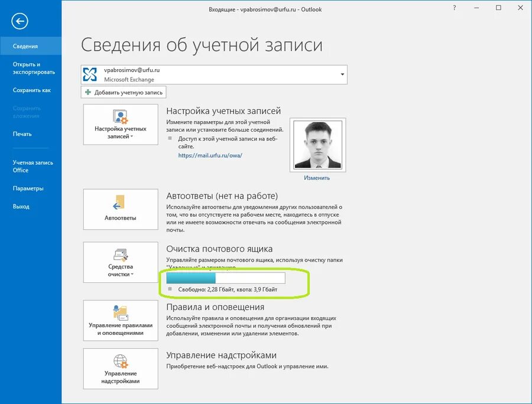Viewport: 532px width, 404px height.
Task: Minimize the Outlook window
Action: 476,8
